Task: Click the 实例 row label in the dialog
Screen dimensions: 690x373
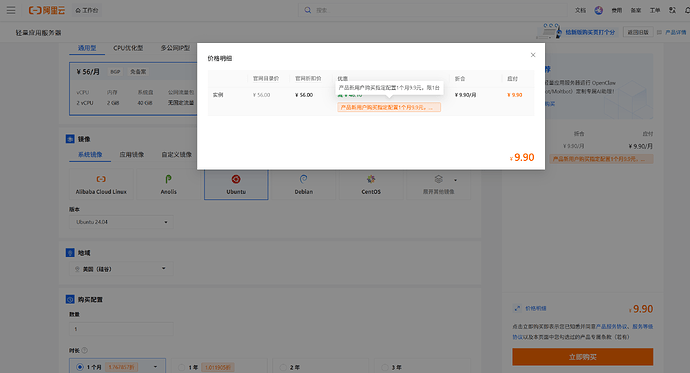Action: [x=218, y=95]
